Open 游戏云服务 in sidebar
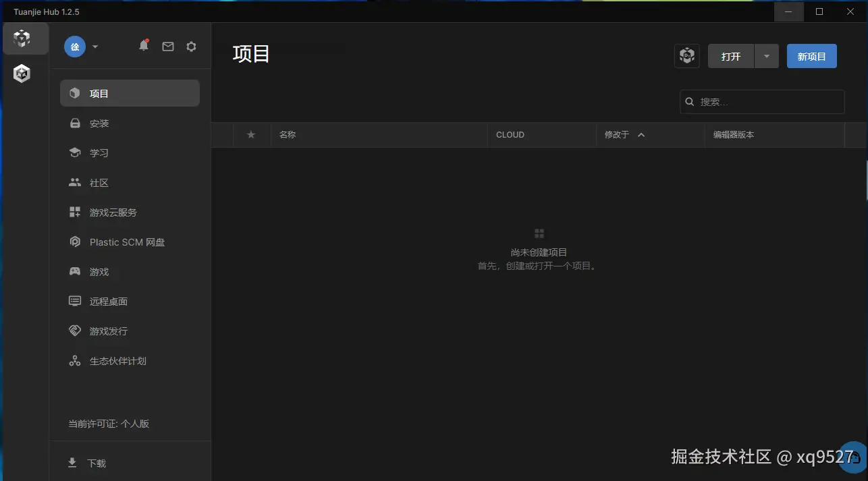Screen dimensions: 868x481 click(130, 213)
